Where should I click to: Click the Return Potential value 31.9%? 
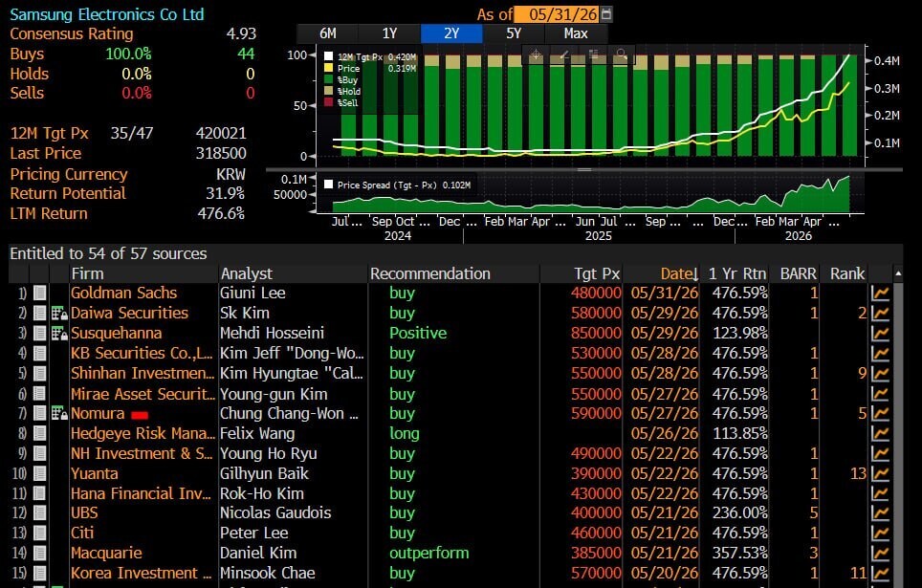[x=225, y=193]
